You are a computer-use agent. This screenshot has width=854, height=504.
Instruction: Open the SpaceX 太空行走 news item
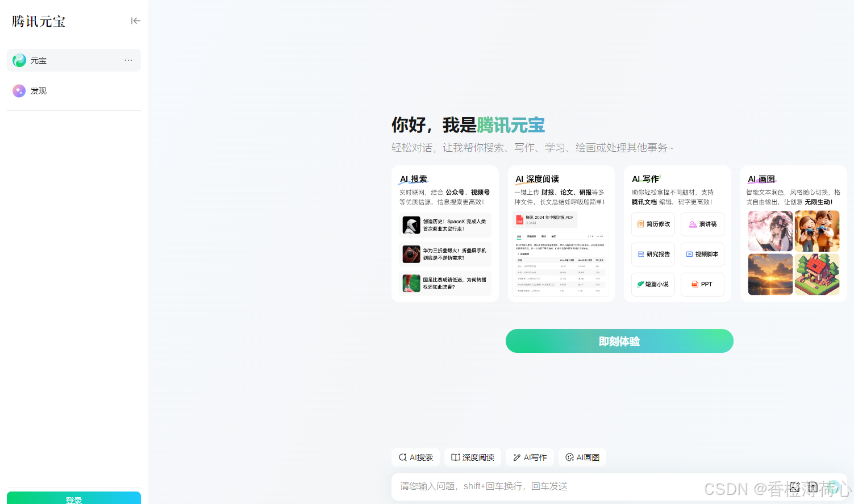tap(445, 225)
